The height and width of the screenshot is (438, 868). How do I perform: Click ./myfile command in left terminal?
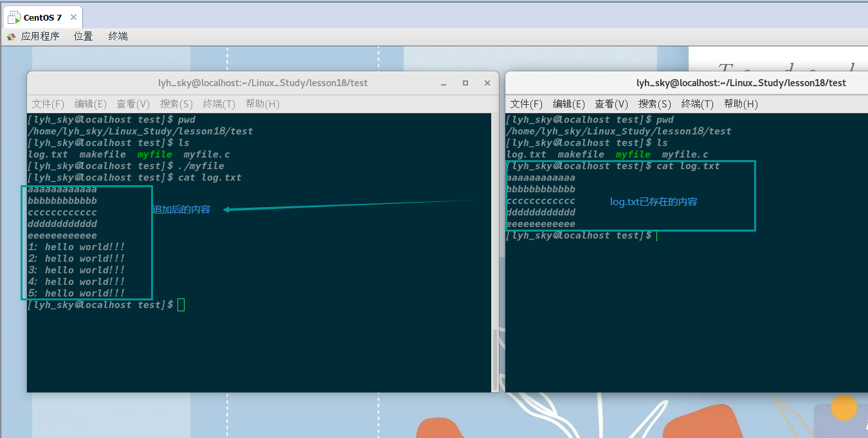201,166
